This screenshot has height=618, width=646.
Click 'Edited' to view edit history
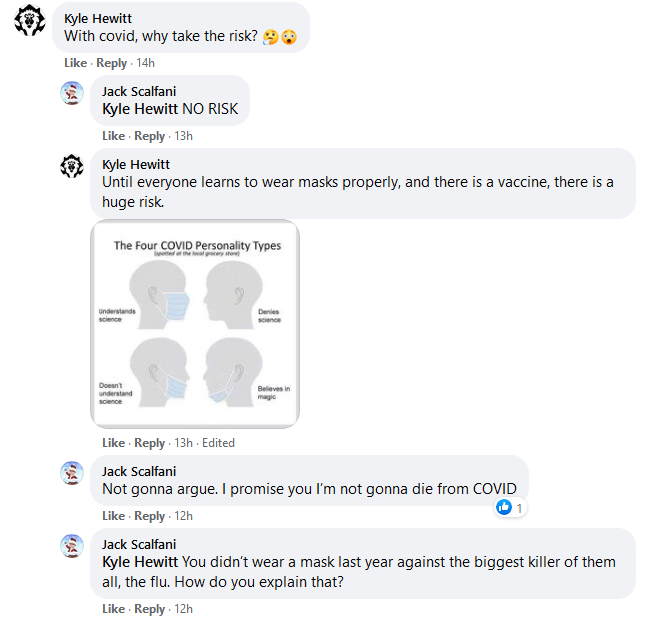pos(218,443)
